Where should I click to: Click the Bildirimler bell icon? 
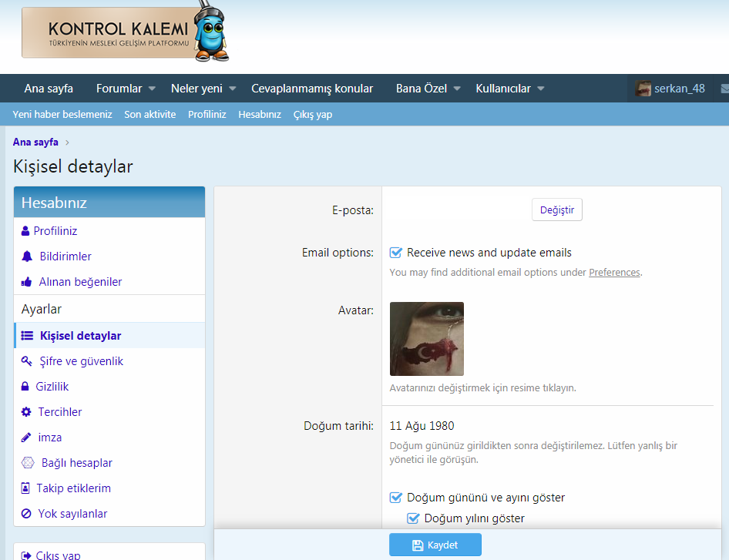point(27,257)
